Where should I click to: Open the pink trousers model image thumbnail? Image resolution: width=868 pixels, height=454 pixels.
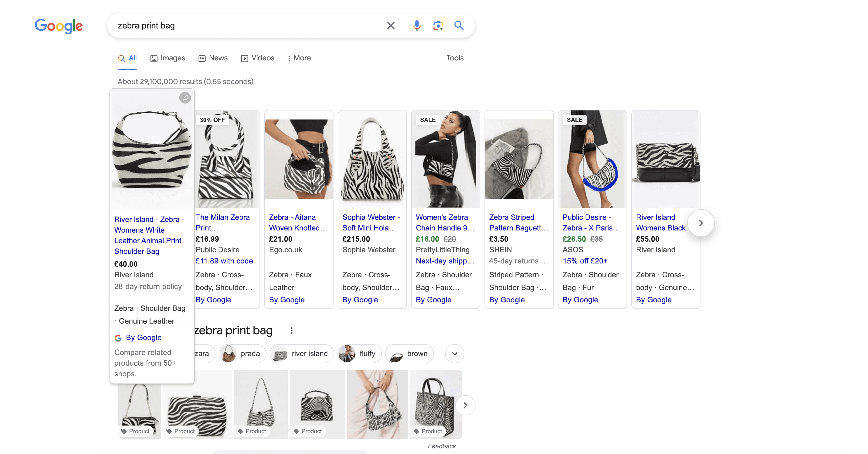click(377, 405)
